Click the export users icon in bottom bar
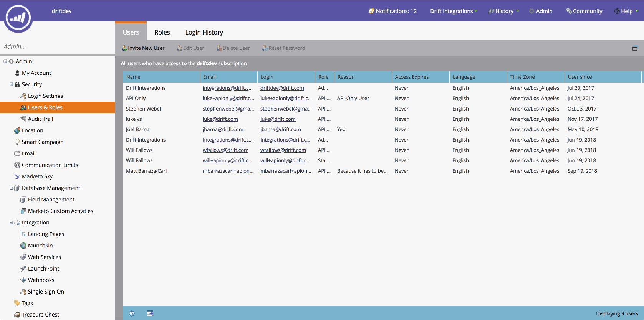The image size is (644, 320). coord(150,313)
